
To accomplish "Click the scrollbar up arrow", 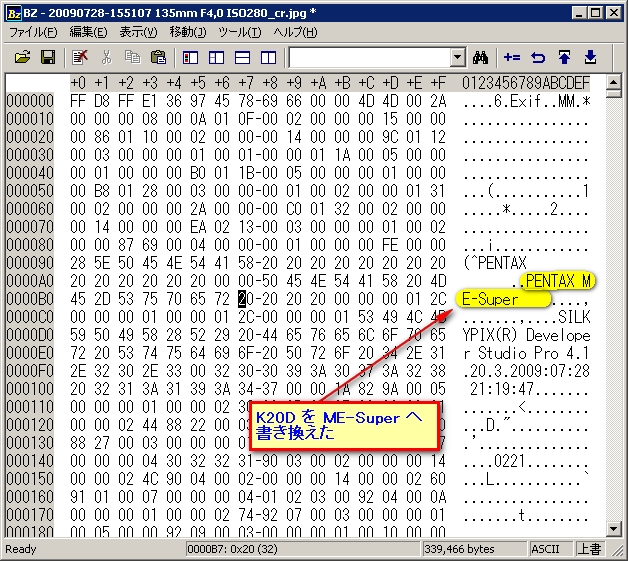I will (x=614, y=82).
